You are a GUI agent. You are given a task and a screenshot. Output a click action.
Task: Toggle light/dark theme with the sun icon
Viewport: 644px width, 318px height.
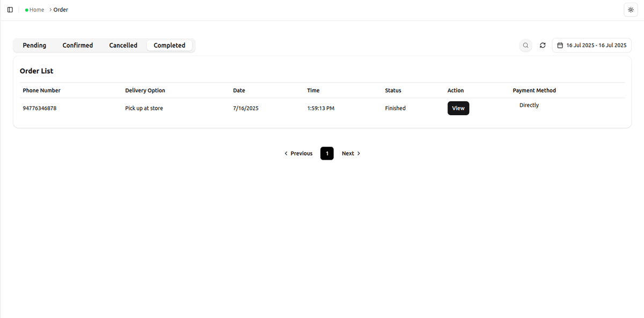(x=631, y=10)
